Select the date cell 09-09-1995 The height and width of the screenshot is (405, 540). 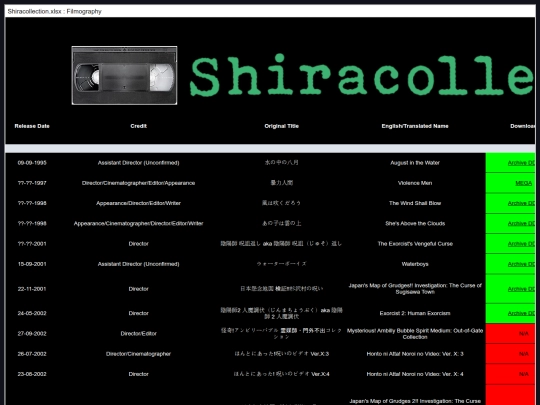coord(32,163)
